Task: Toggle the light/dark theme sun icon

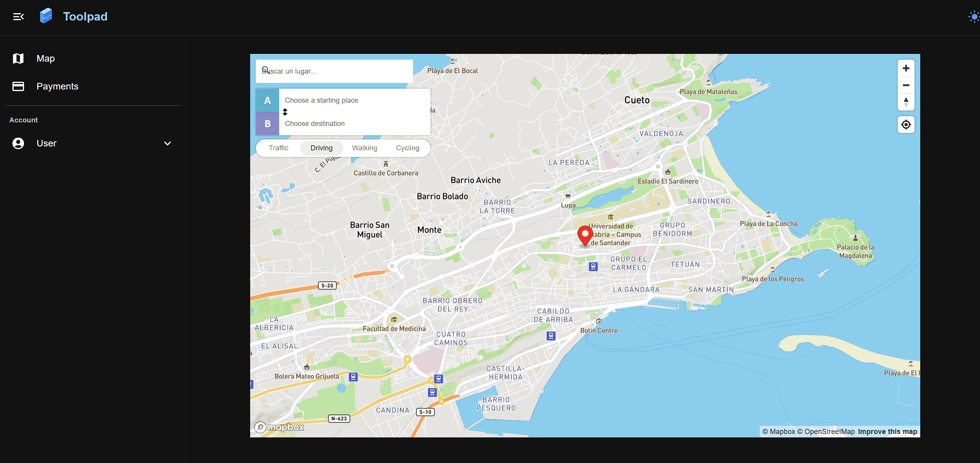Action: click(x=973, y=17)
